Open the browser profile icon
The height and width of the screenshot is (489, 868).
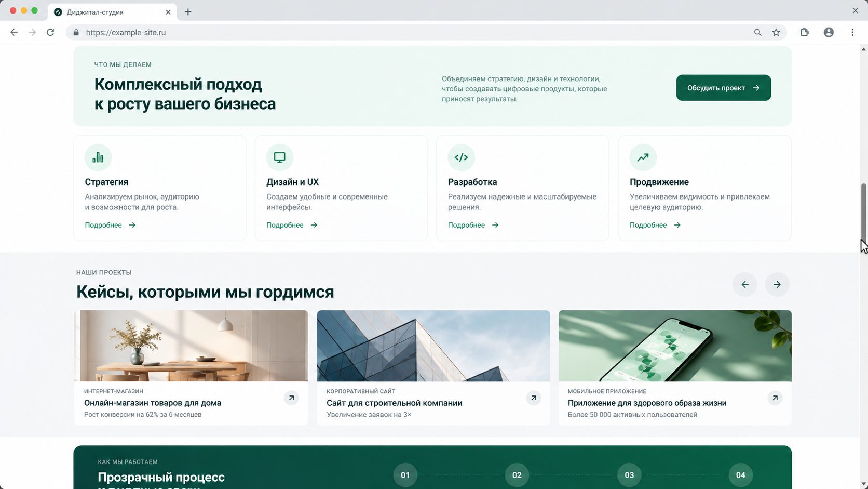pyautogui.click(x=829, y=32)
